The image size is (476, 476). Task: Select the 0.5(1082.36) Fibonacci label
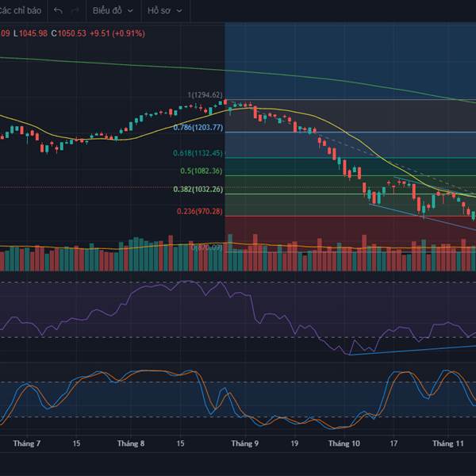coord(202,171)
